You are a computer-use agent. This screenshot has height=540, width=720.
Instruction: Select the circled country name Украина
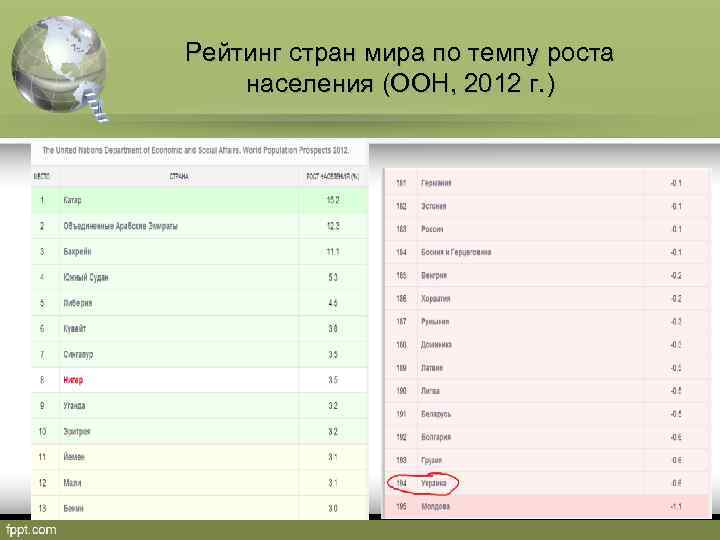coord(433,483)
